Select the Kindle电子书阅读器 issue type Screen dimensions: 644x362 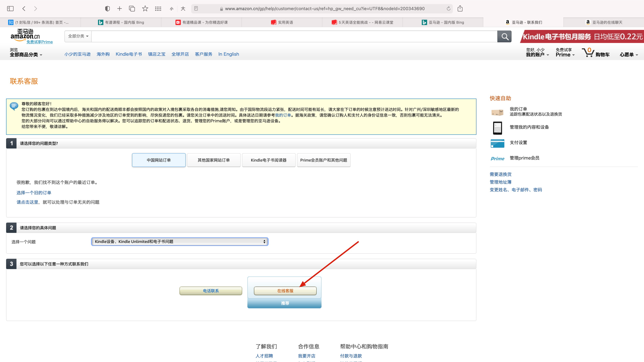(x=269, y=160)
